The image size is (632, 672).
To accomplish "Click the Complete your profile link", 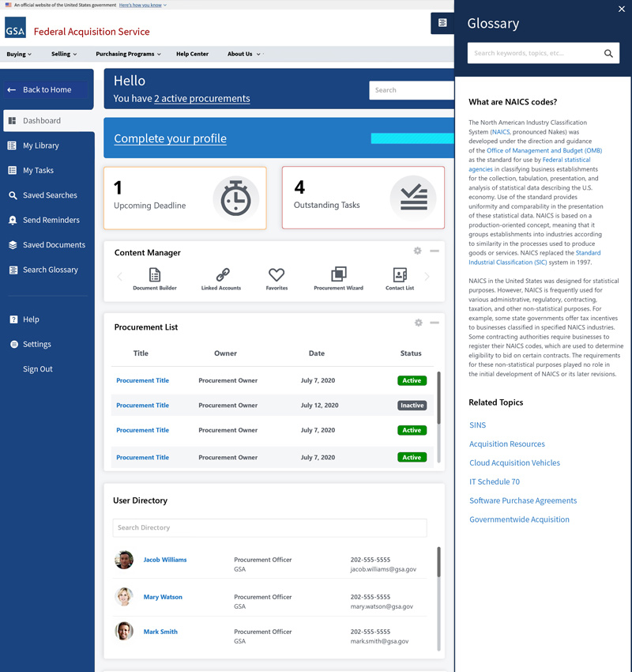I will pyautogui.click(x=170, y=138).
